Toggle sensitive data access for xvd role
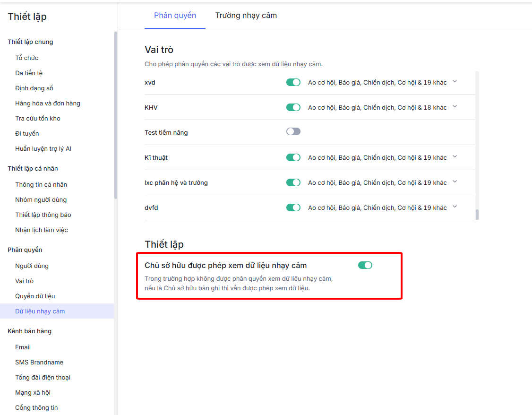 click(x=293, y=82)
